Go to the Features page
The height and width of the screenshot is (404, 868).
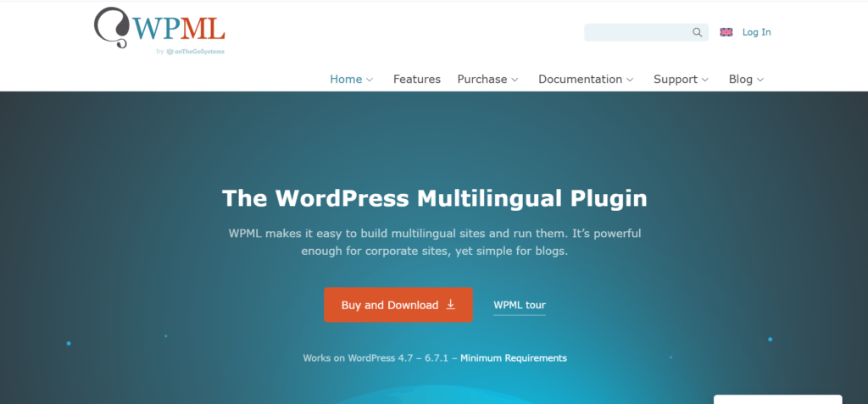click(417, 79)
